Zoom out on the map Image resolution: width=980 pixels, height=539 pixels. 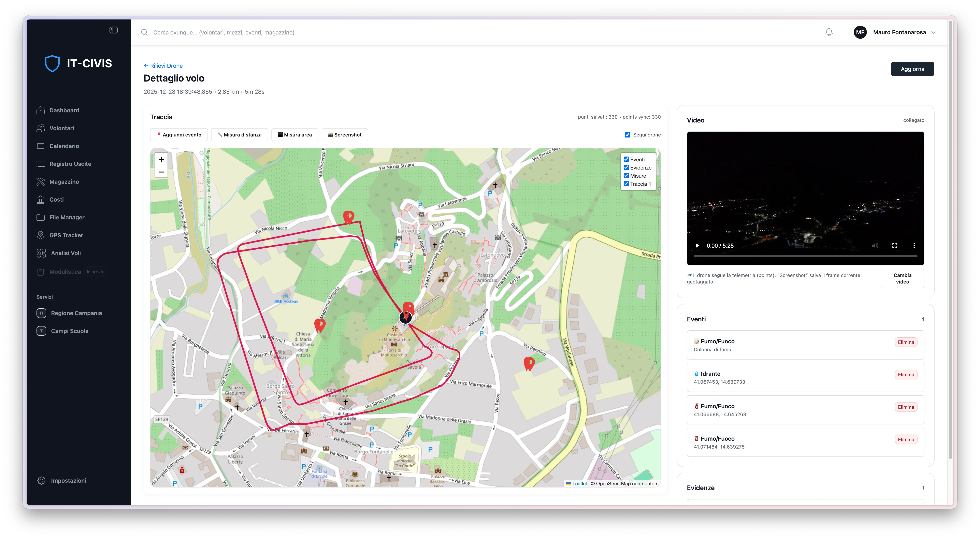(162, 172)
